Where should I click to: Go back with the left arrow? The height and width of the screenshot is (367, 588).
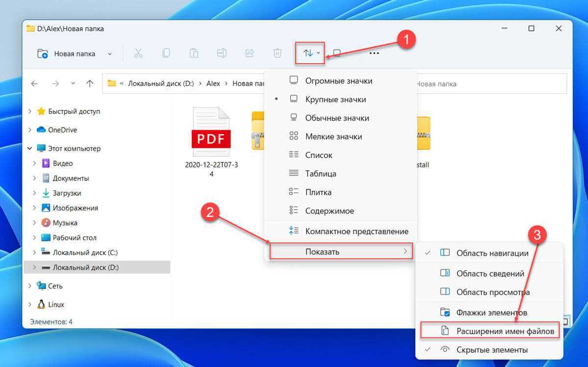click(34, 84)
